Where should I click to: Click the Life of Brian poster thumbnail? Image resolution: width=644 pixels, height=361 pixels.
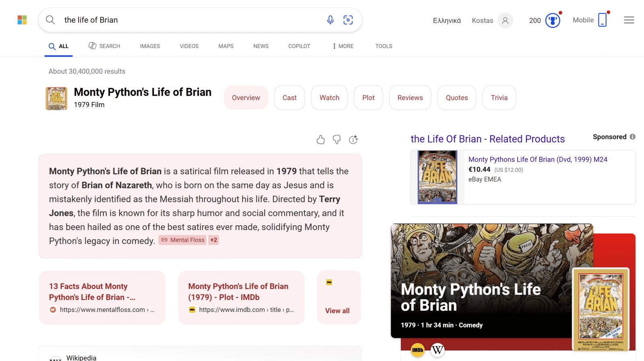click(56, 98)
